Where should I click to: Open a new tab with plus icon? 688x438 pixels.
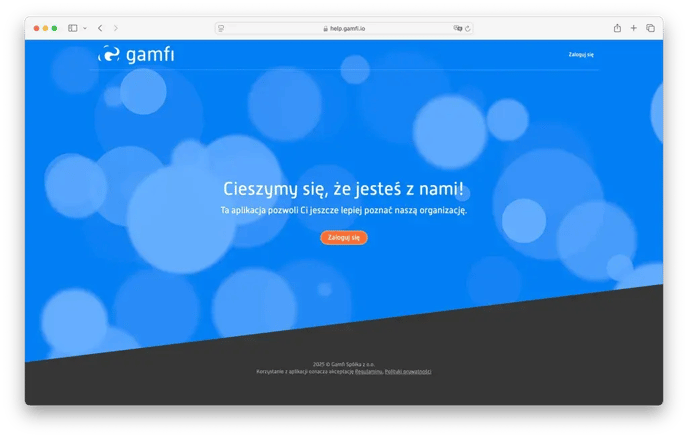pyautogui.click(x=633, y=28)
